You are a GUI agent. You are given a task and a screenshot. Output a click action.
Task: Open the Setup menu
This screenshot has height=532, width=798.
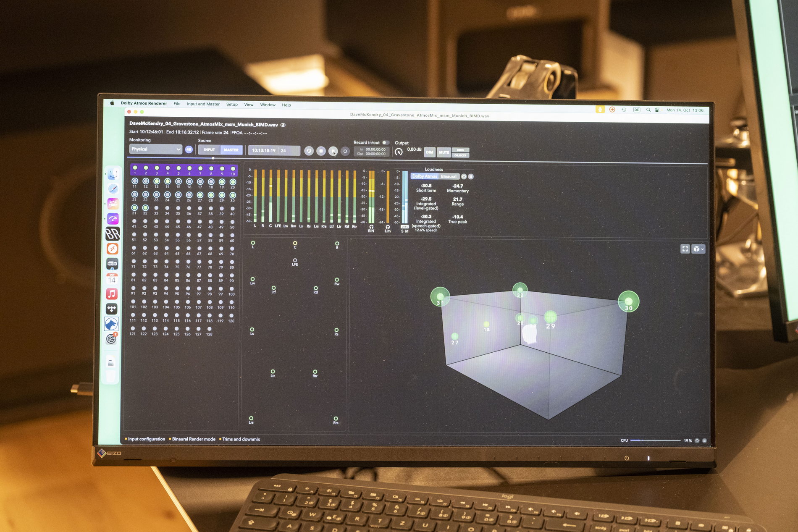pos(232,105)
